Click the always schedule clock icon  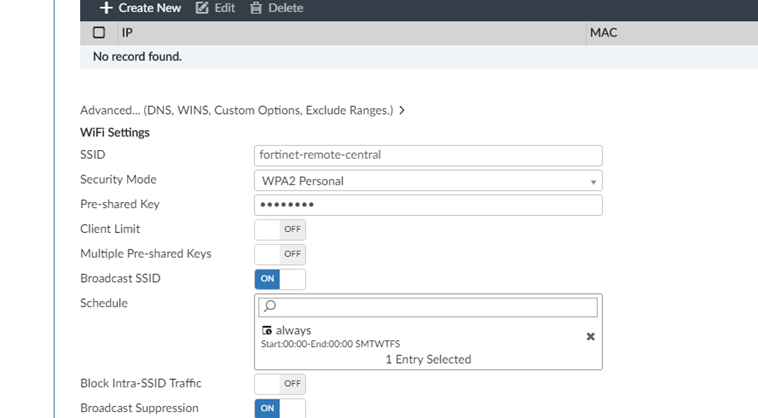tap(267, 331)
